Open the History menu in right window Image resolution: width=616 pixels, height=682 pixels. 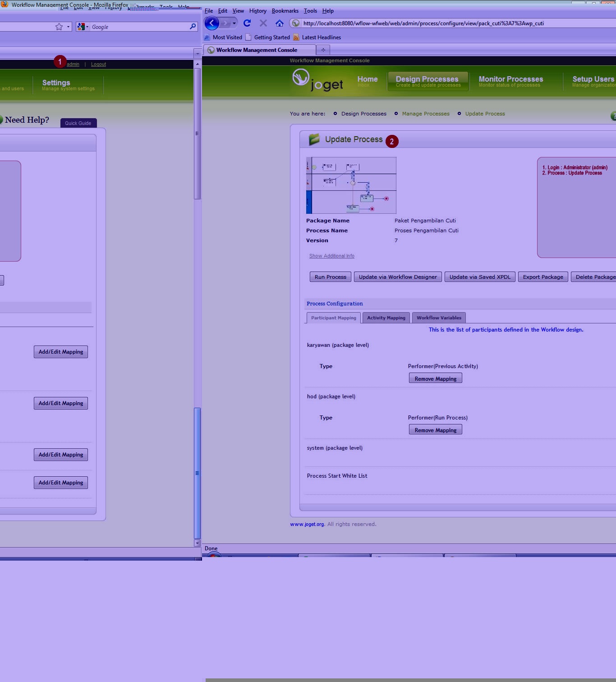258,11
